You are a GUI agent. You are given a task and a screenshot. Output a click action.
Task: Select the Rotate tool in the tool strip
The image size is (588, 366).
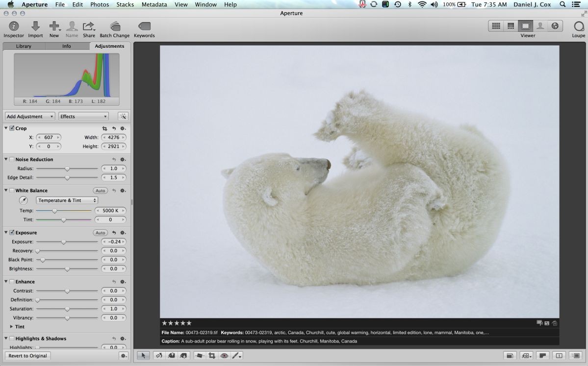coord(159,356)
